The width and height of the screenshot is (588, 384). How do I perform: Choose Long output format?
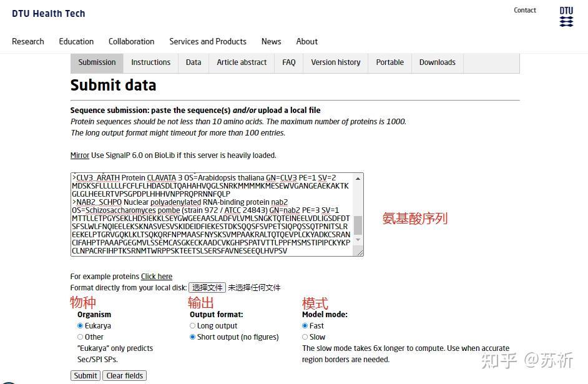pyautogui.click(x=193, y=326)
